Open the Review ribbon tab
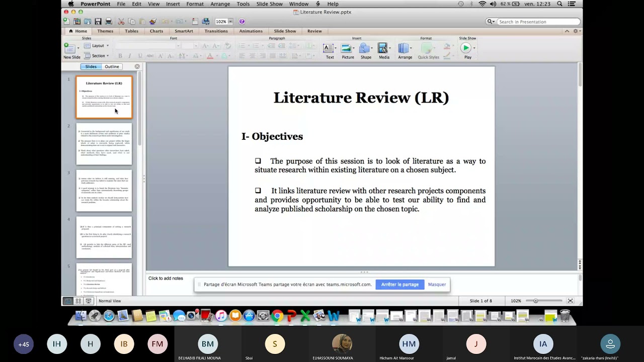Screen dimensions: 644x362 click(x=314, y=31)
